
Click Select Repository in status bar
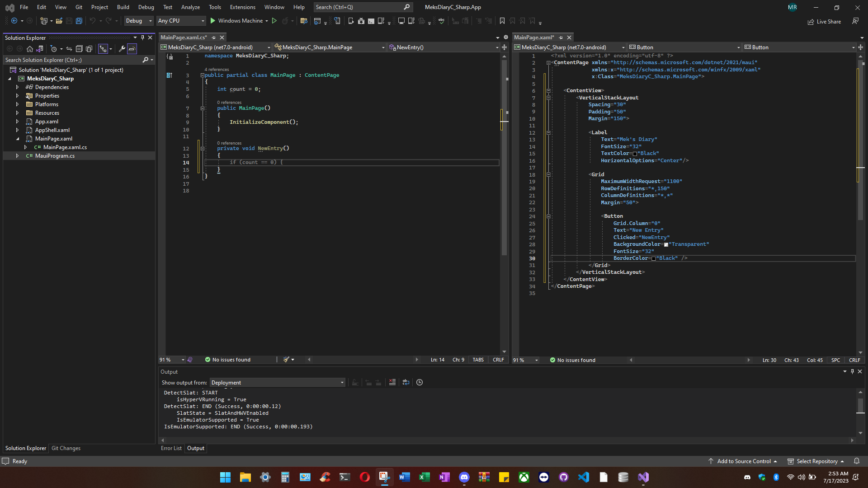click(816, 461)
